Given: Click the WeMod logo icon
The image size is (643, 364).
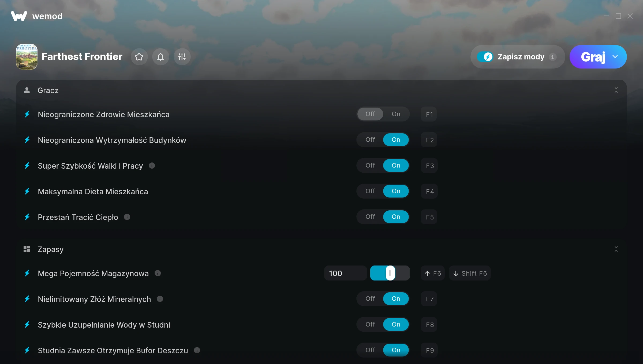Looking at the screenshot, I should (x=19, y=16).
